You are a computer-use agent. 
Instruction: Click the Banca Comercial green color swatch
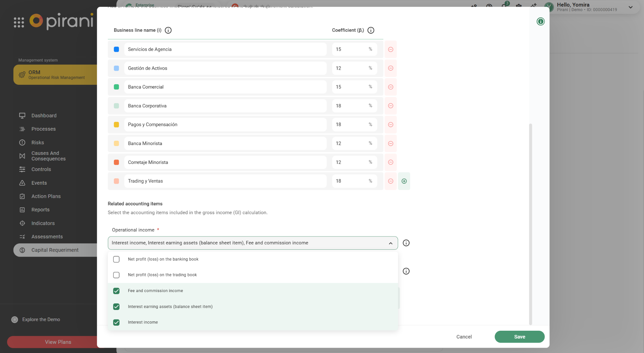(116, 87)
